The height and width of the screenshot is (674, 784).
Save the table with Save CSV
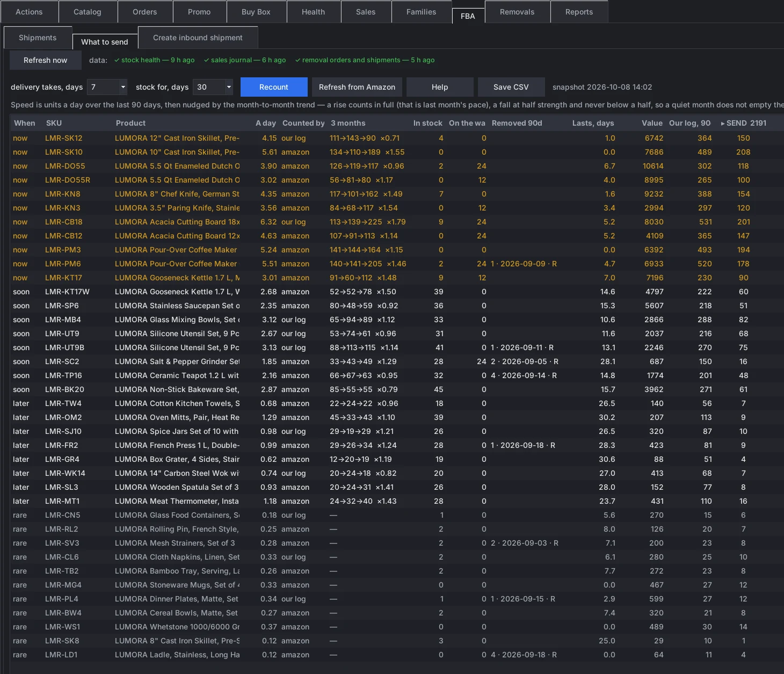pos(511,87)
